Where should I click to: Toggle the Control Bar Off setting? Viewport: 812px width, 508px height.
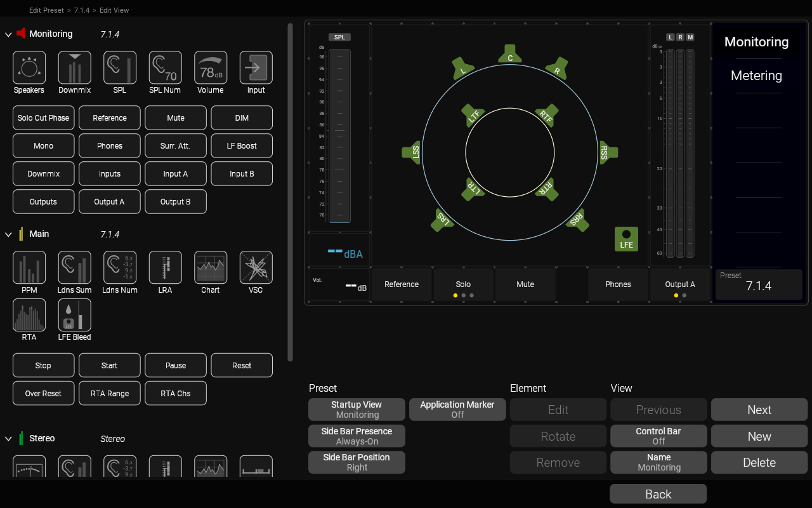658,436
